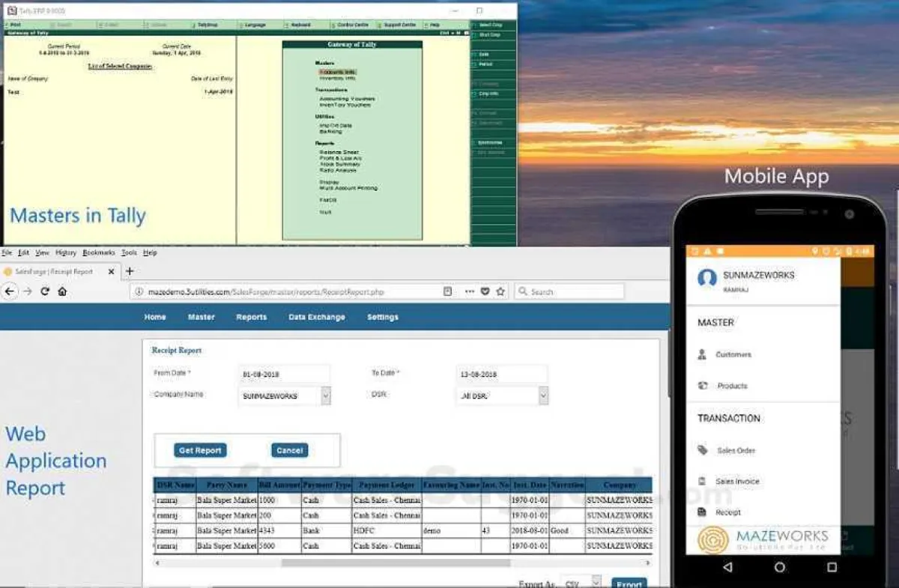The image size is (899, 588).
Task: Open a new browser tab with plus
Action: (x=130, y=271)
